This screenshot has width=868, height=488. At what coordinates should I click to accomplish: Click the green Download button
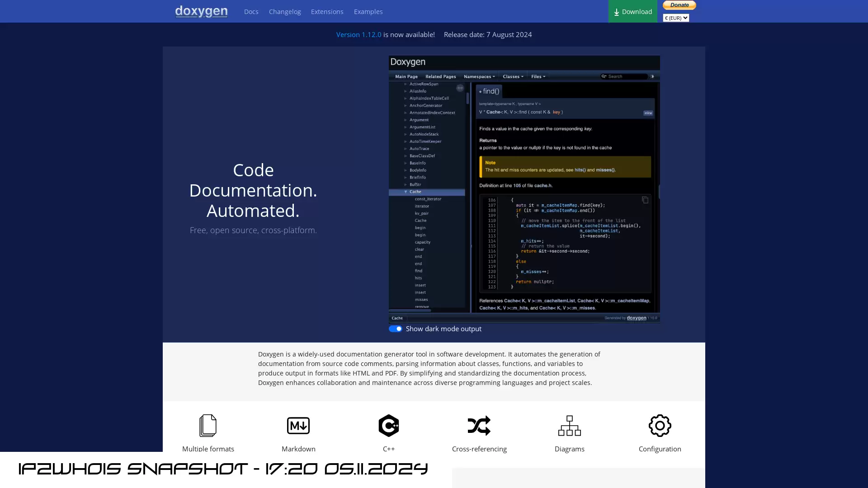632,11
